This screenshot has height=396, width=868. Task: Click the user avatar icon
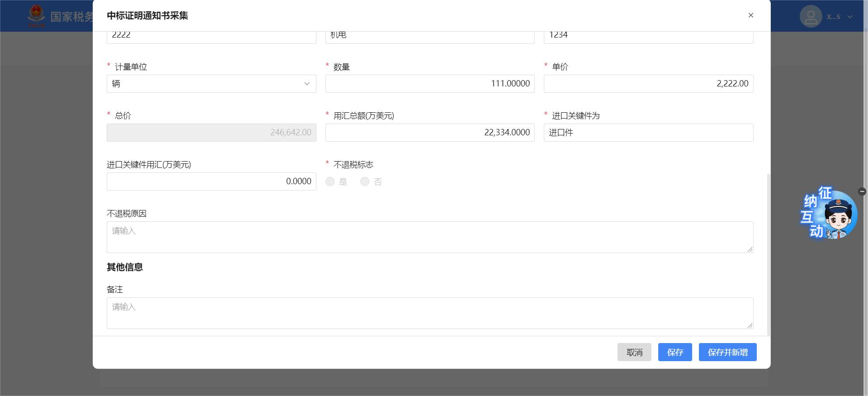pos(811,17)
